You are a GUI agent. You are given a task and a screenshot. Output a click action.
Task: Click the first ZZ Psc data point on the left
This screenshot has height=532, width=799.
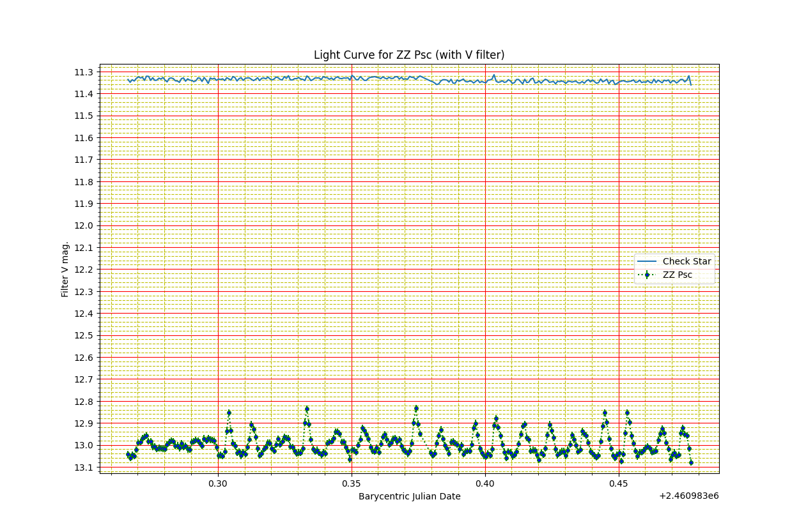tap(128, 453)
